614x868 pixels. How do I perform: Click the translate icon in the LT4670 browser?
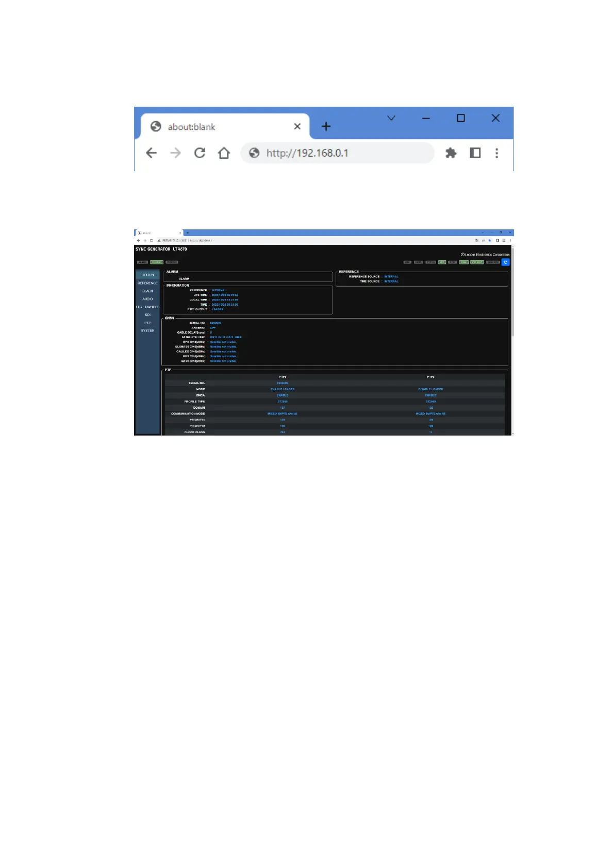[477, 240]
